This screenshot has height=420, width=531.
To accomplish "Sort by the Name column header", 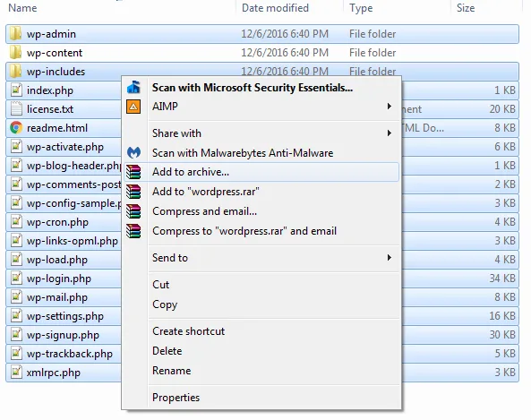I will click(x=22, y=8).
